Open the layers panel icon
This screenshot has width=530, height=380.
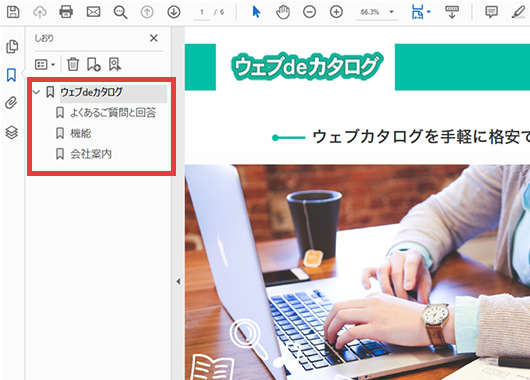(x=11, y=132)
